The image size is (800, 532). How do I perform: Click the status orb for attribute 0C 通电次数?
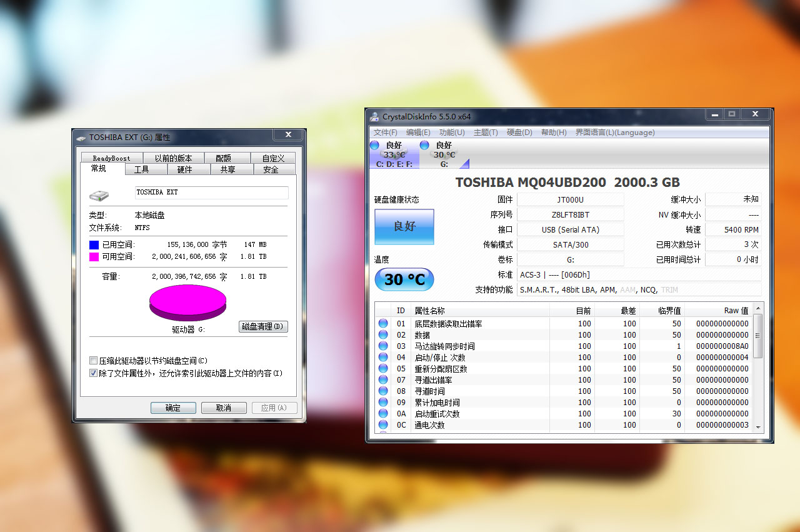click(383, 424)
